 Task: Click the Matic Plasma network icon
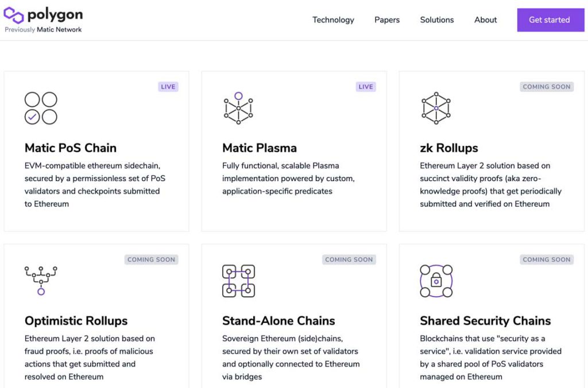pos(238,107)
